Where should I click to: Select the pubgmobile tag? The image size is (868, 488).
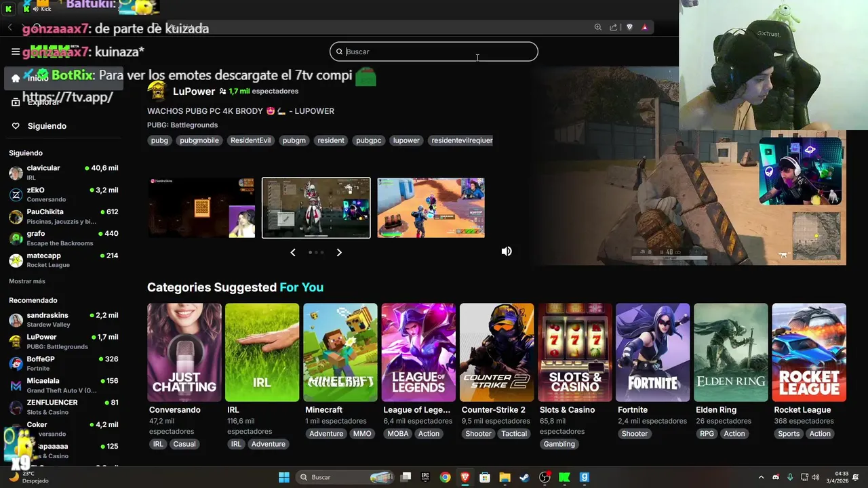tap(199, 140)
